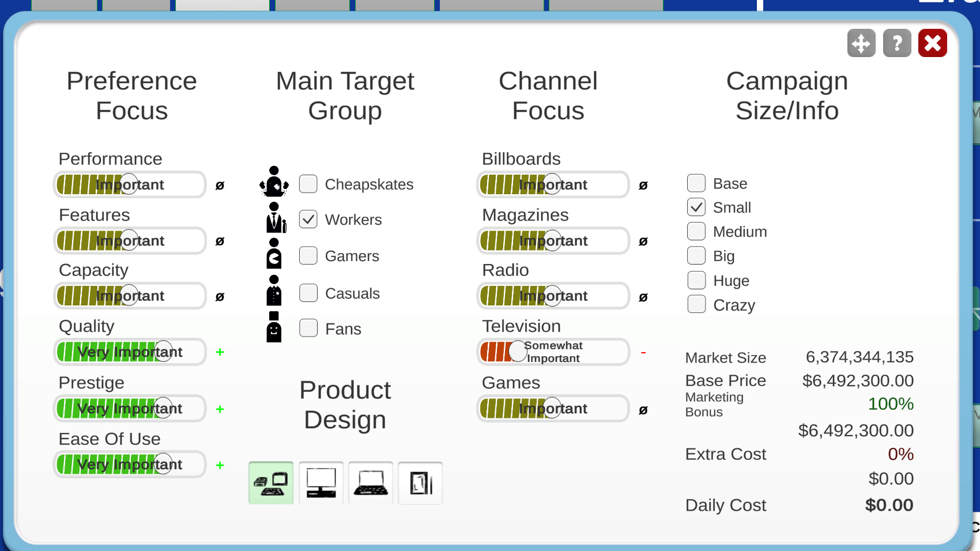Viewport: 980px width, 551px height.
Task: Click the Casuals person icon
Action: tap(274, 290)
